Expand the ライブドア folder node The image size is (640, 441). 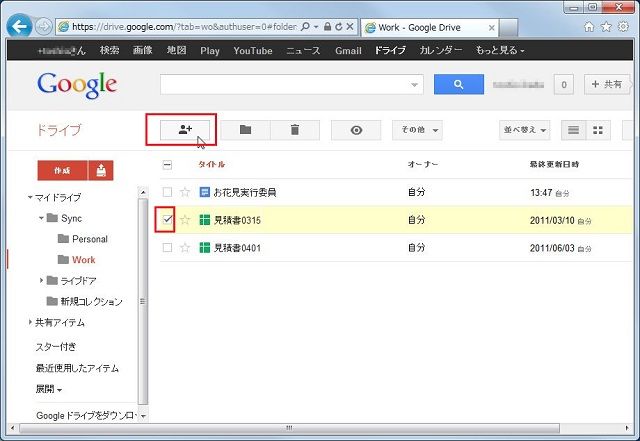(41, 280)
